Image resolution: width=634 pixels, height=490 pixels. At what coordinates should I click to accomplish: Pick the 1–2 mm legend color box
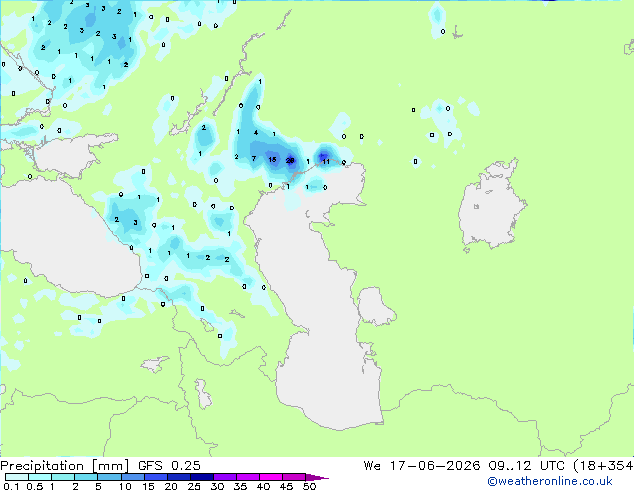[63, 477]
